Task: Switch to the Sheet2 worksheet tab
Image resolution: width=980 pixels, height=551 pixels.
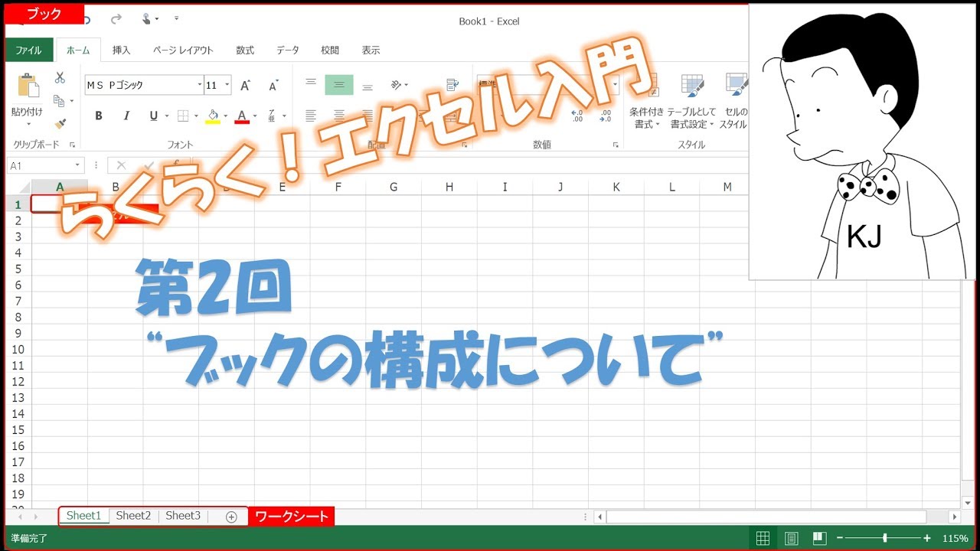Action: pyautogui.click(x=133, y=516)
